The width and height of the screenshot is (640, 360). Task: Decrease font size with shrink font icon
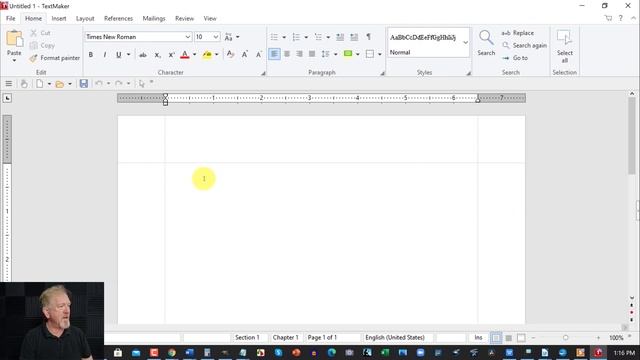click(259, 54)
